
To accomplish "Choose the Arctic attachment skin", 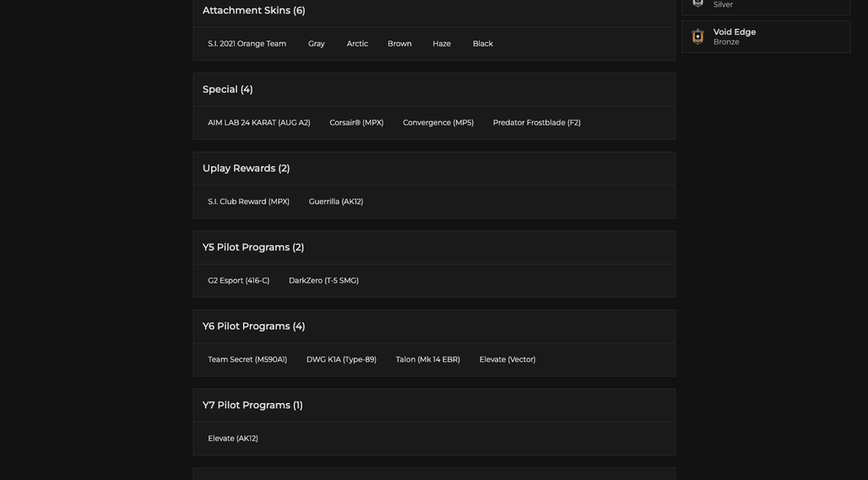I will click(x=357, y=44).
